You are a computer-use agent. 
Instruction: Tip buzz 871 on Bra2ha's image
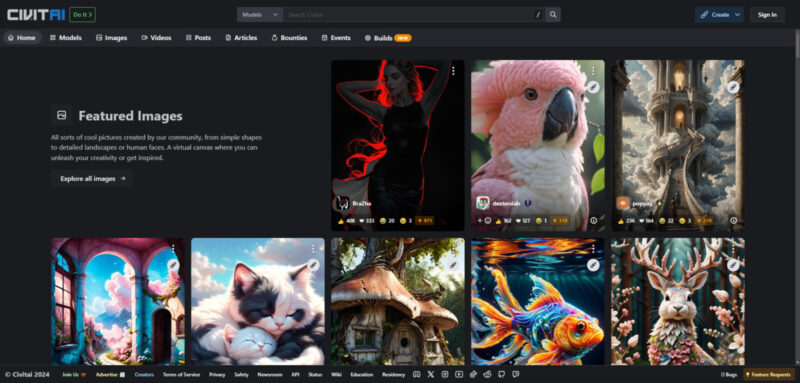click(x=424, y=221)
